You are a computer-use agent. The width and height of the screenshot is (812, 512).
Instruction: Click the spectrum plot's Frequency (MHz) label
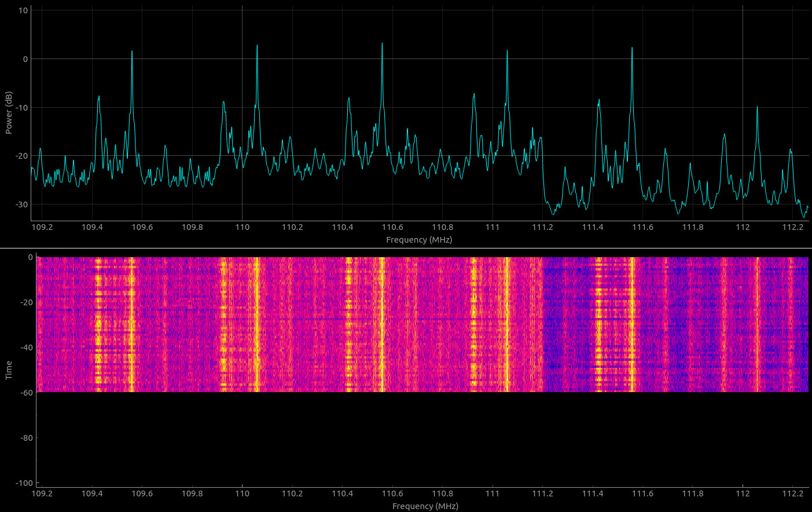419,240
